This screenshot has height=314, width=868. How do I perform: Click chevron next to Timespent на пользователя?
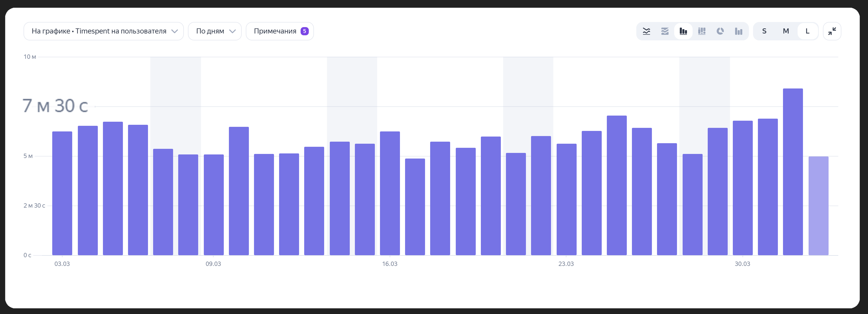(175, 31)
